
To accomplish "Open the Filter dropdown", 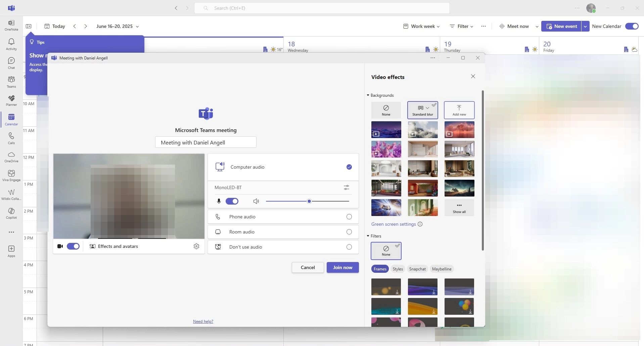I will click(462, 26).
